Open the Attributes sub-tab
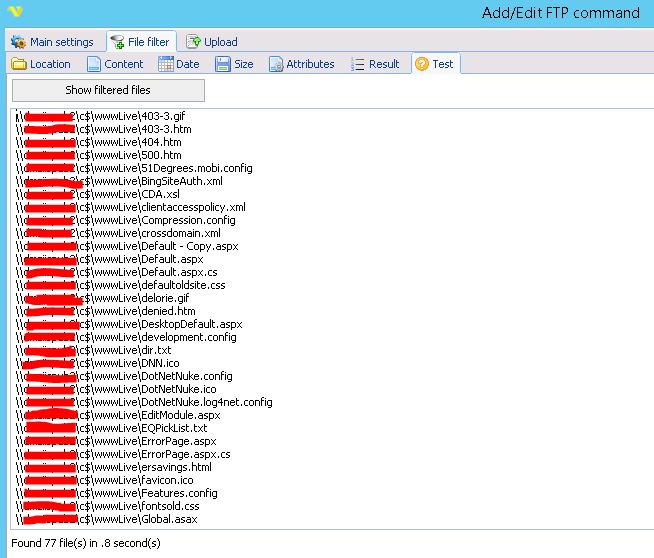Viewport: 654px width, 558px height. pyautogui.click(x=301, y=64)
